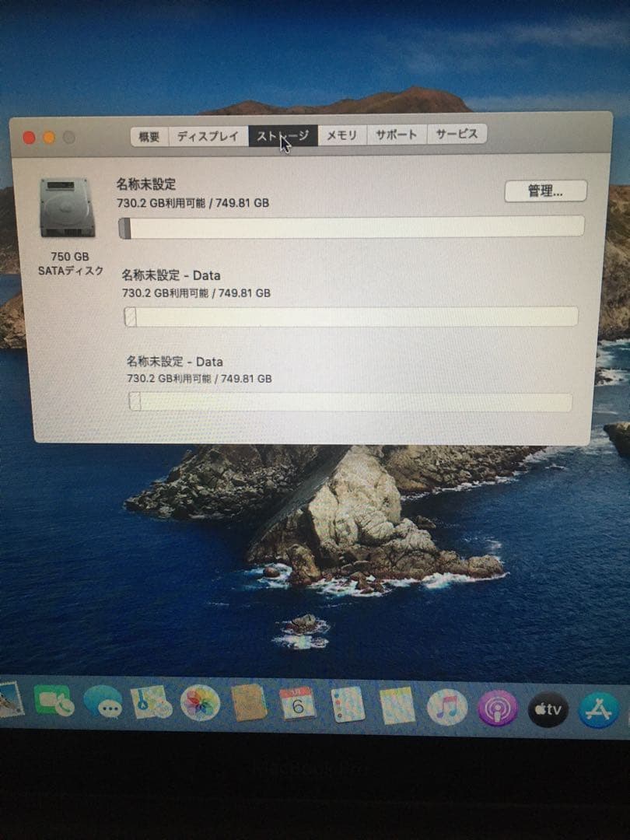Viewport: 630px width, 840px height.
Task: Open the サポート tab
Action: 398,134
